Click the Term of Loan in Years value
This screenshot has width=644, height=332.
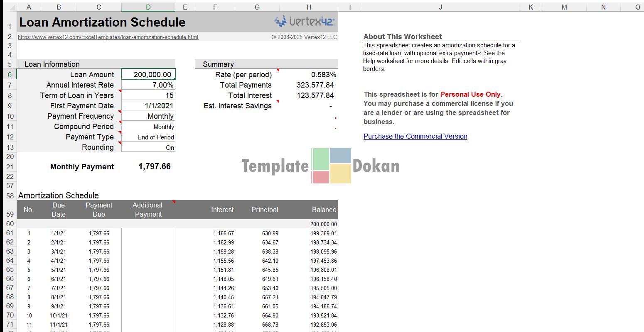pos(148,95)
